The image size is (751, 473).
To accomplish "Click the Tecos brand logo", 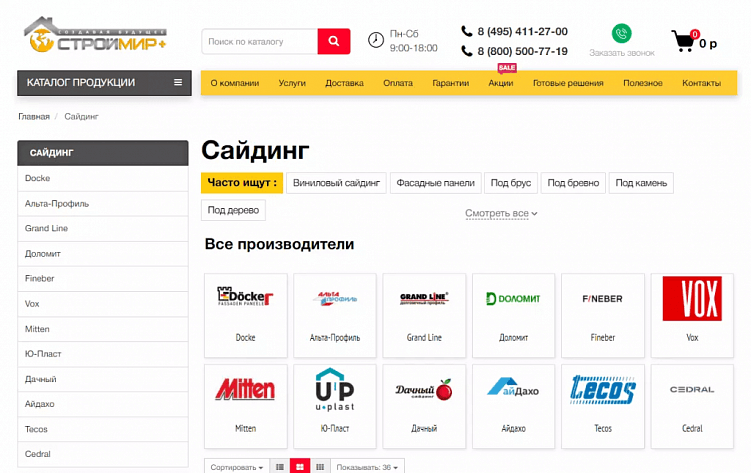I will [603, 389].
